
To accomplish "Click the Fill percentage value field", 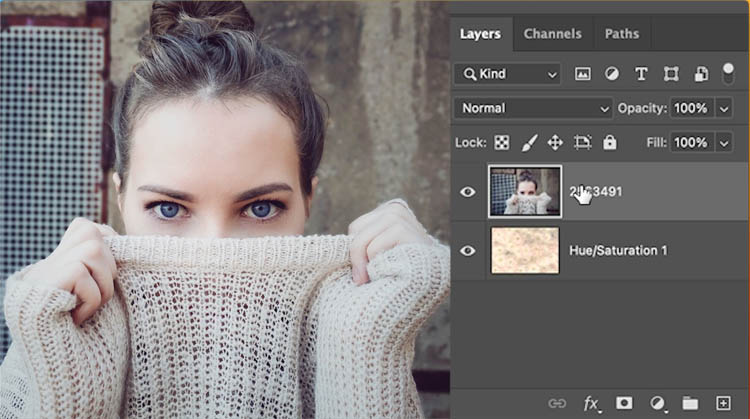I will pos(690,143).
